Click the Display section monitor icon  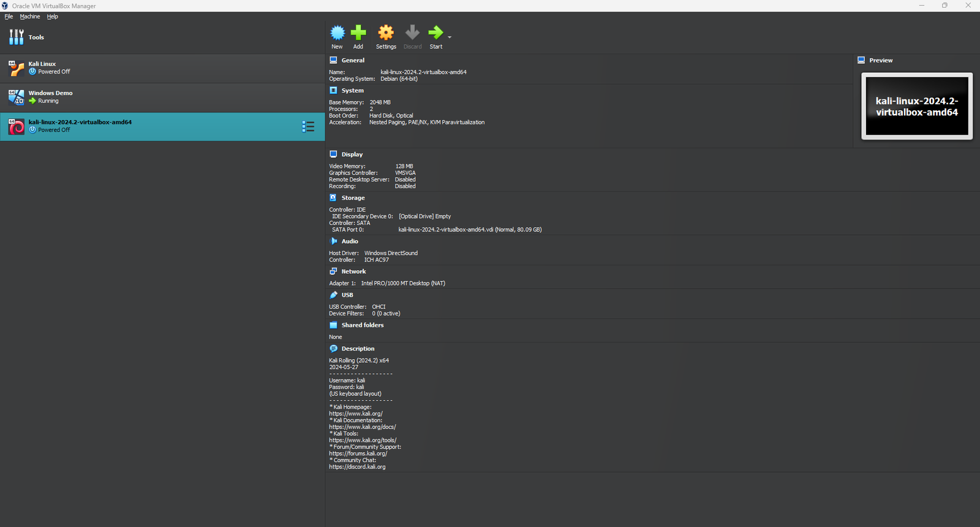click(333, 154)
